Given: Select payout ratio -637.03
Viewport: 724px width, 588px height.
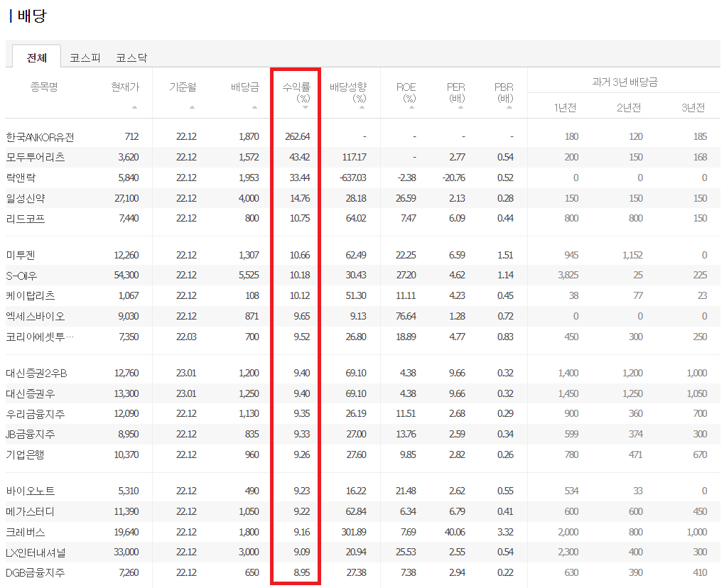Looking at the screenshot, I should tap(352, 178).
